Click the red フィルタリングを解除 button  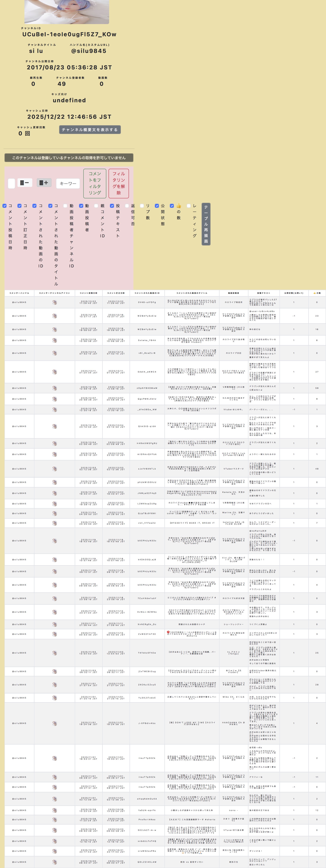119,183
